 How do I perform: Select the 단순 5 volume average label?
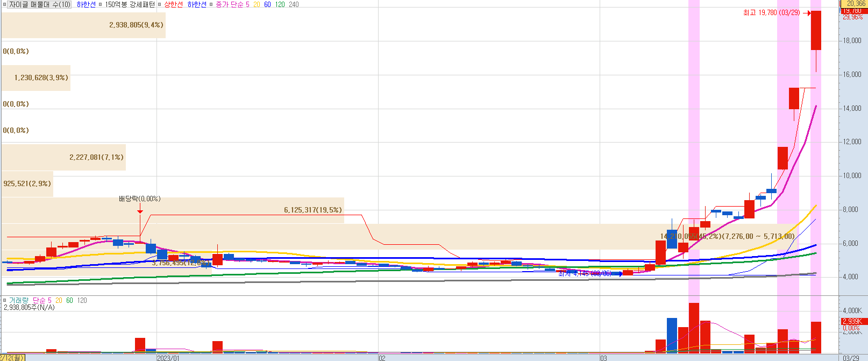[x=42, y=300]
